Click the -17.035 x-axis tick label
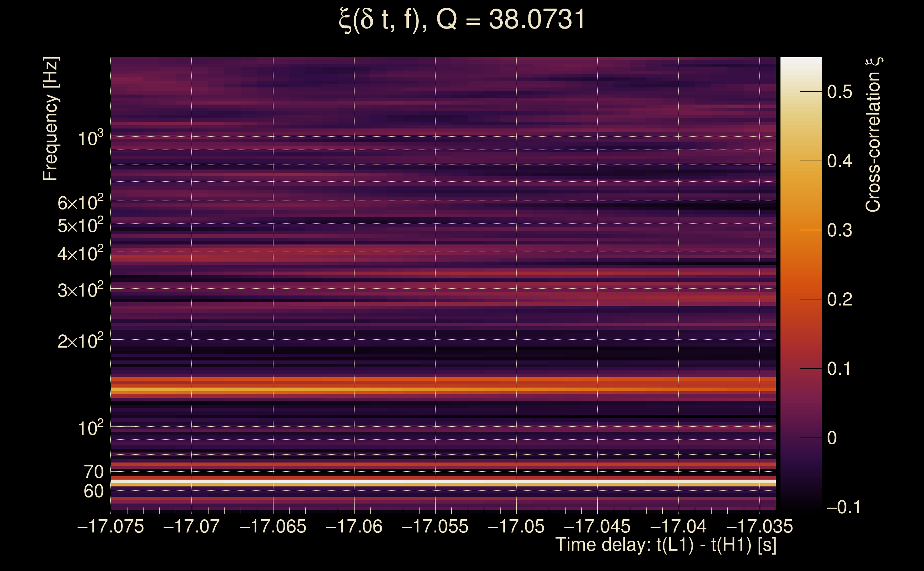 759,527
